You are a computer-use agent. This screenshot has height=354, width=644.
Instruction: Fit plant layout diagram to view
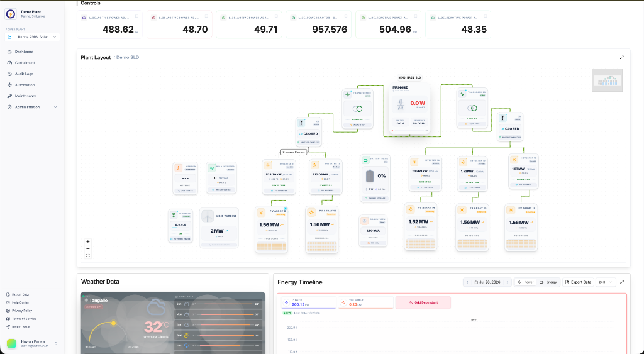[x=88, y=255]
